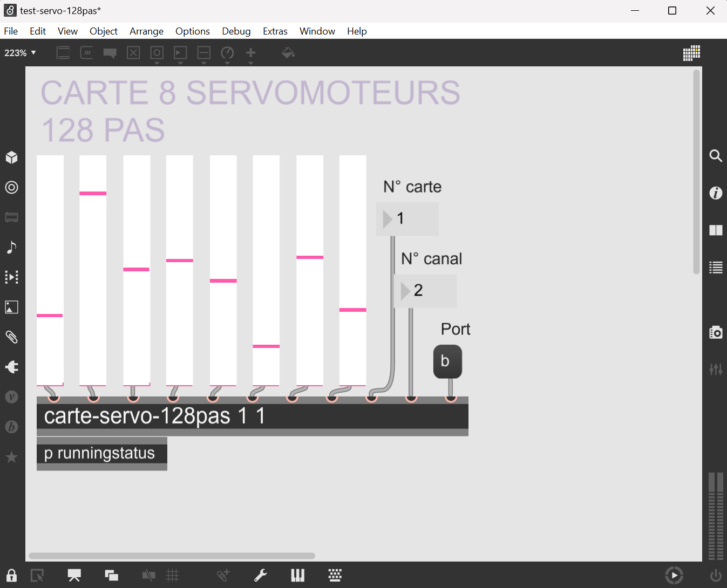Open the Arrange menu
This screenshot has width=727, height=588.
point(146,31)
